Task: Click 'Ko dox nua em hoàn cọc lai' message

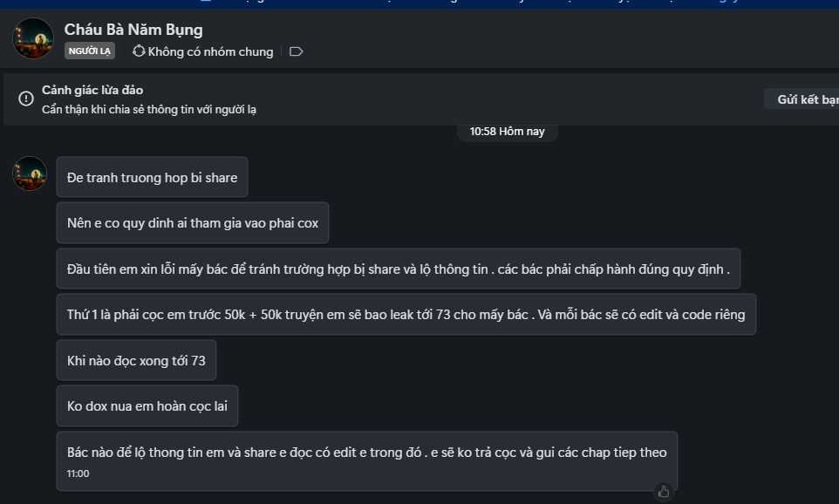Action: pos(147,405)
